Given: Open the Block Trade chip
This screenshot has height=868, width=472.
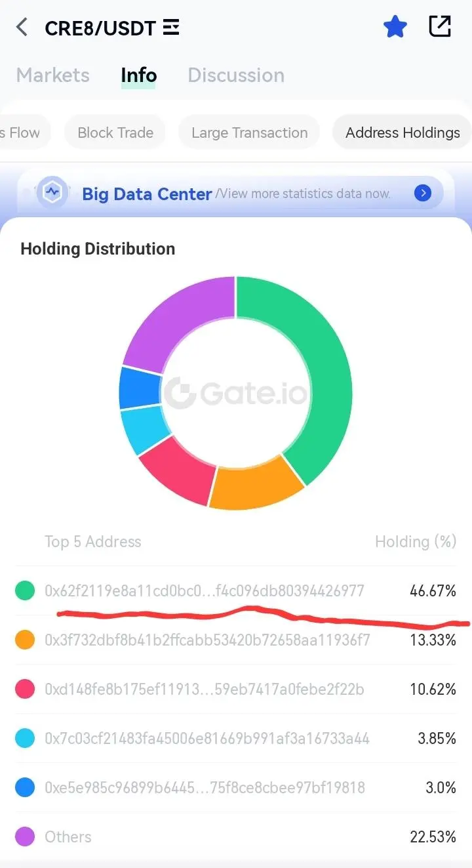Looking at the screenshot, I should coord(115,133).
